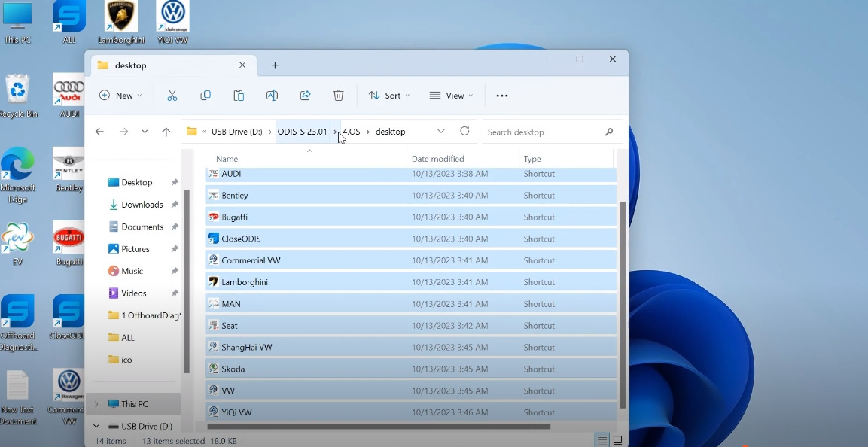Click ODIS-S 23.01 in breadcrumb path

click(302, 132)
